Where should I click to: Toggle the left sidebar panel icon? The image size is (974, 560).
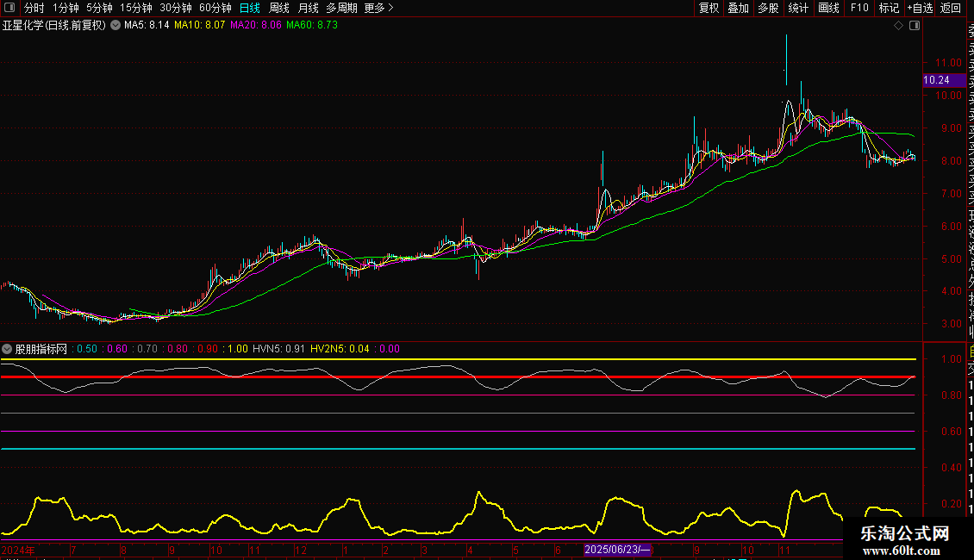[9, 8]
